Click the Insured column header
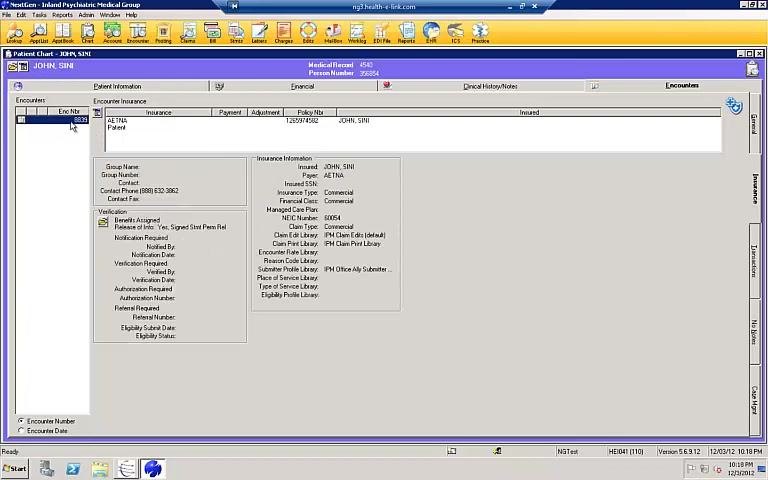Screen dimensions: 768x480 point(529,113)
